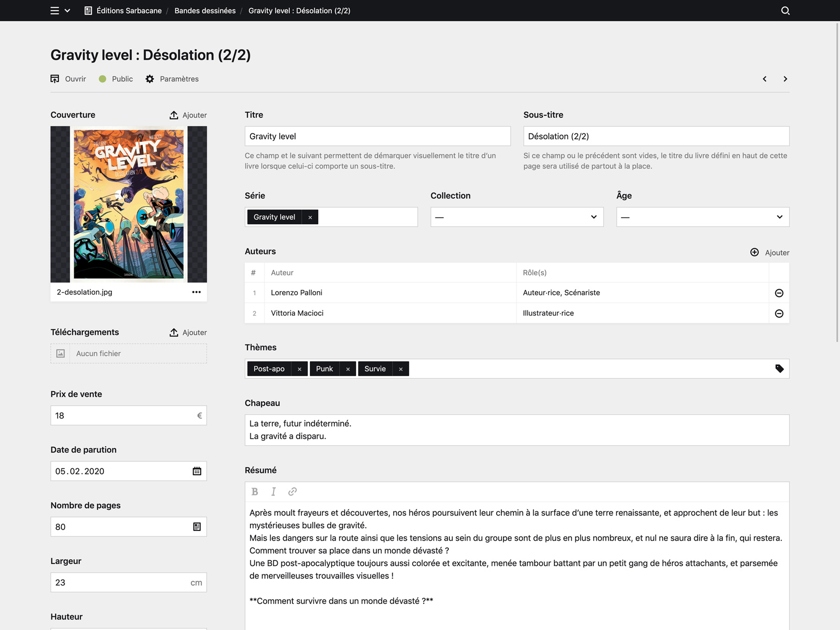Open calendar picker for Date de parution

[x=196, y=471]
